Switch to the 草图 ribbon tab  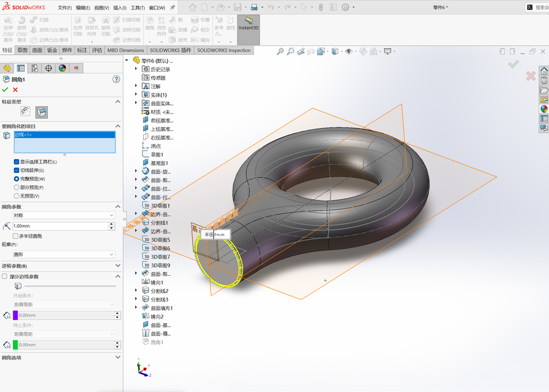[23, 50]
